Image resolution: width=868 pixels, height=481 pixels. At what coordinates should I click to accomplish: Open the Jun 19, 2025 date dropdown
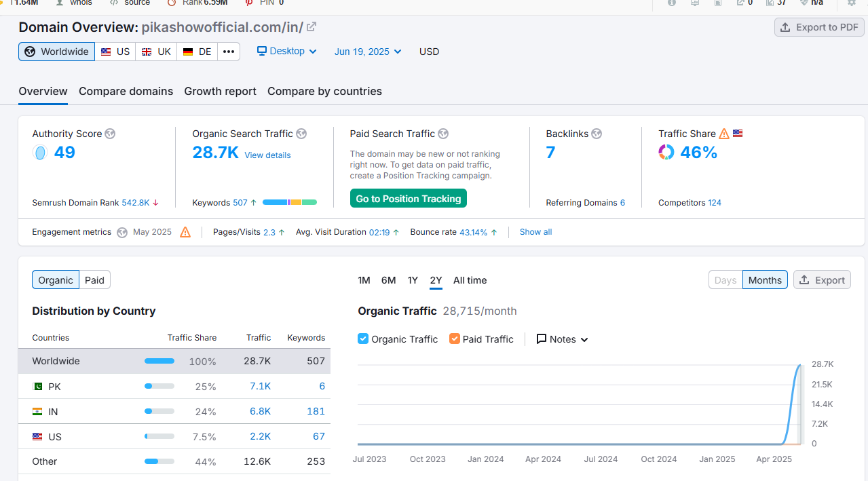pyautogui.click(x=368, y=52)
